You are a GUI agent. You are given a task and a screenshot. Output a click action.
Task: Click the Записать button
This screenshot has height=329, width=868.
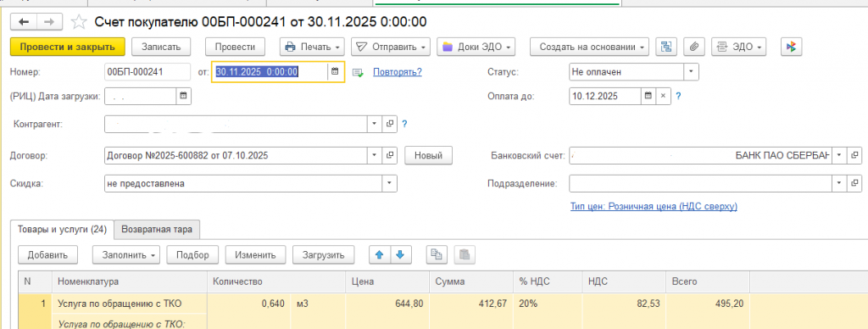[161, 47]
